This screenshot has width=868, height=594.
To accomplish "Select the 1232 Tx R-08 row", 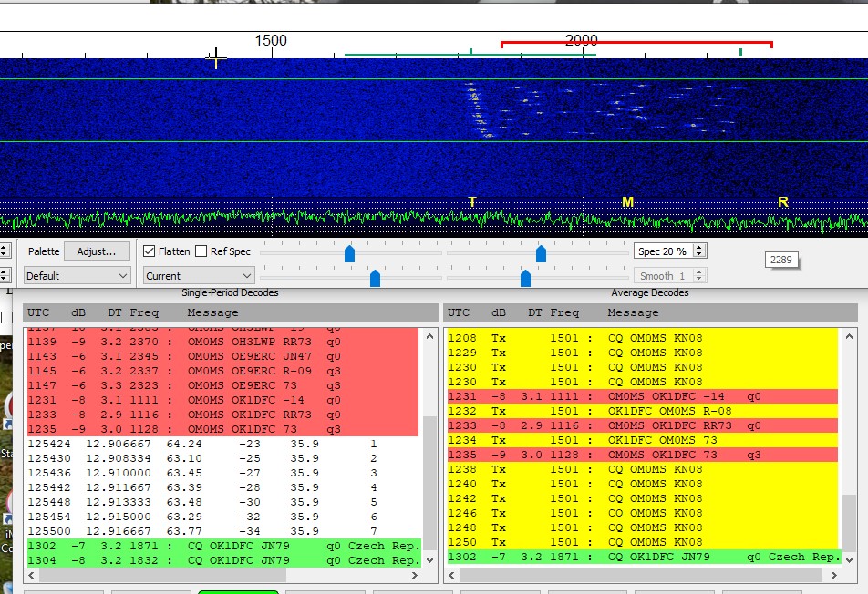I will pyautogui.click(x=642, y=411).
